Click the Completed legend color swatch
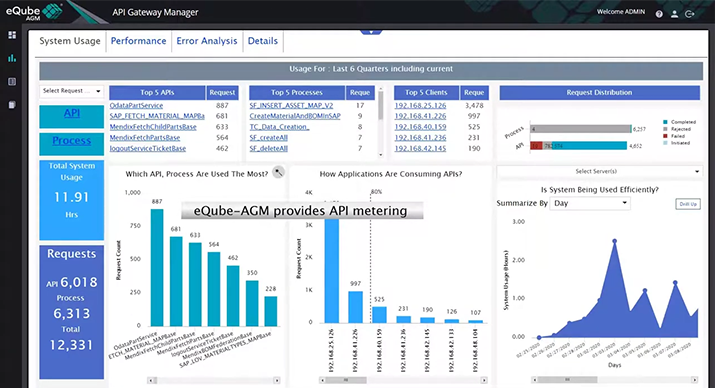This screenshot has height=388, width=715. (665, 122)
